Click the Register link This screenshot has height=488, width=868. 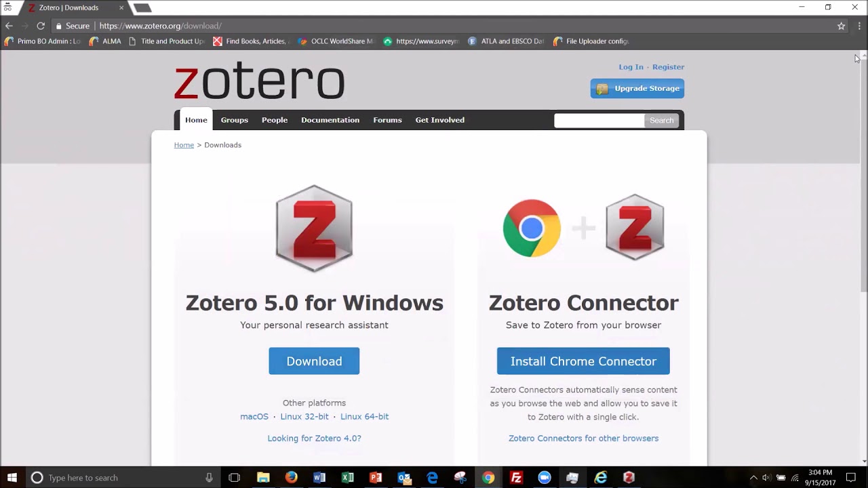(x=668, y=67)
